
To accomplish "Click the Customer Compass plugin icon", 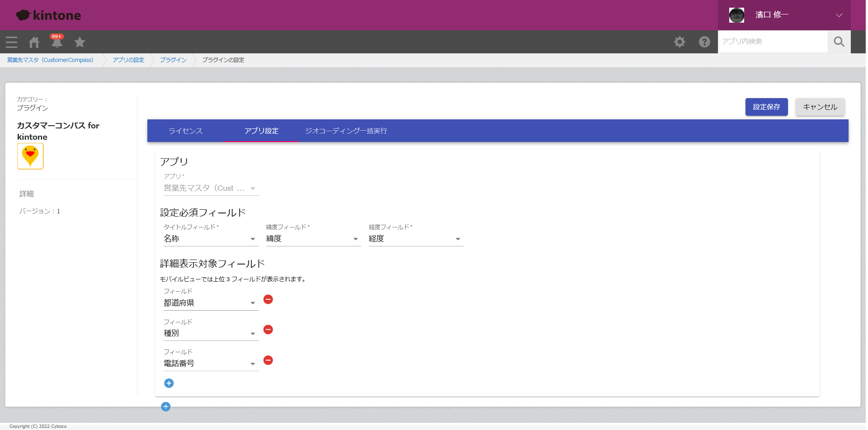I will 30,156.
